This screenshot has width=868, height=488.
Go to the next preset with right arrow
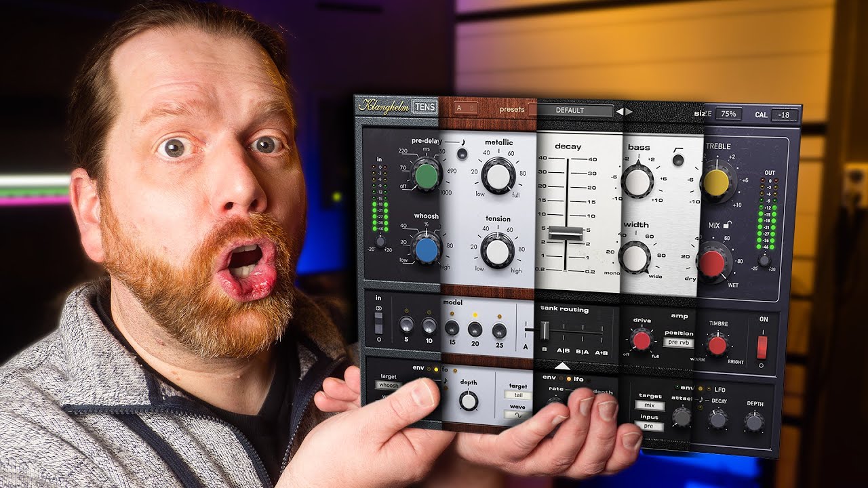pos(629,111)
